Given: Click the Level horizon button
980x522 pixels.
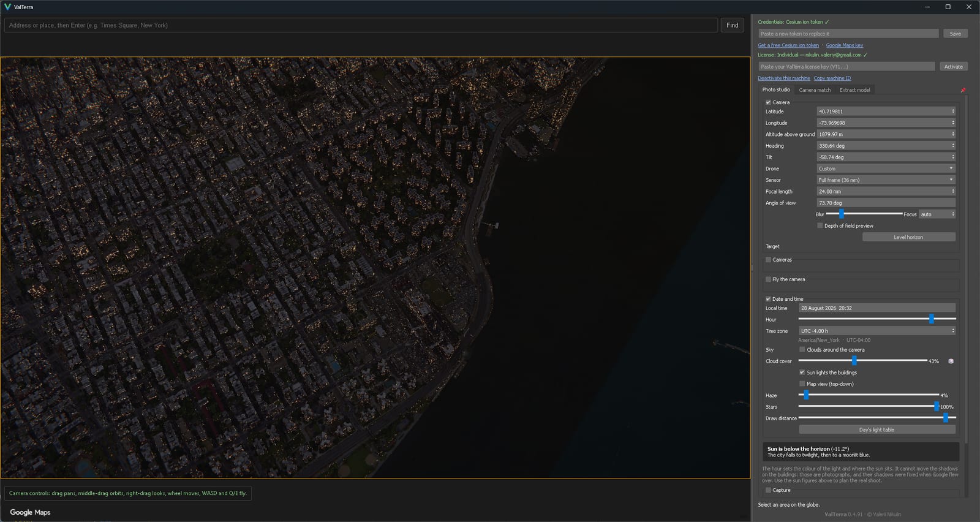Looking at the screenshot, I should pyautogui.click(x=908, y=237).
